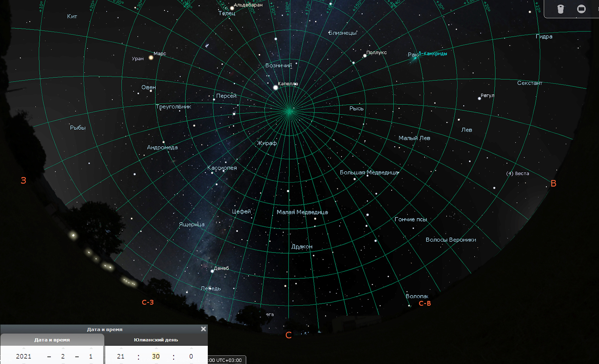
Task: Select the planet Марс
Action: pyautogui.click(x=151, y=58)
